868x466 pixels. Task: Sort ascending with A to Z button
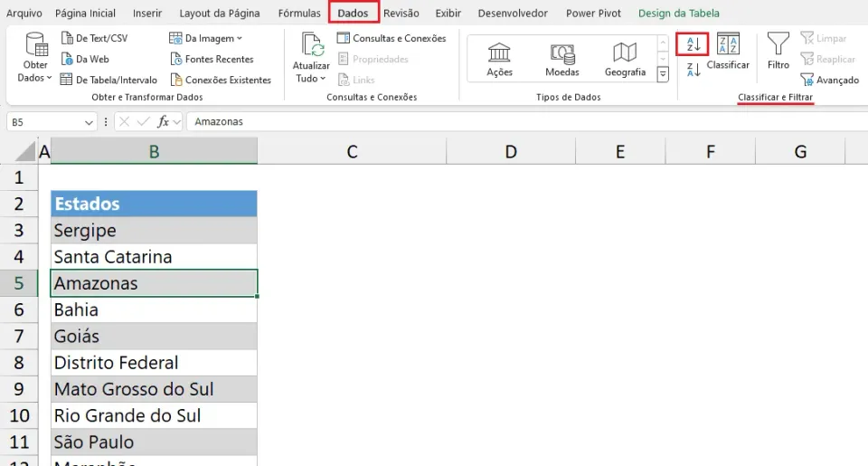693,43
